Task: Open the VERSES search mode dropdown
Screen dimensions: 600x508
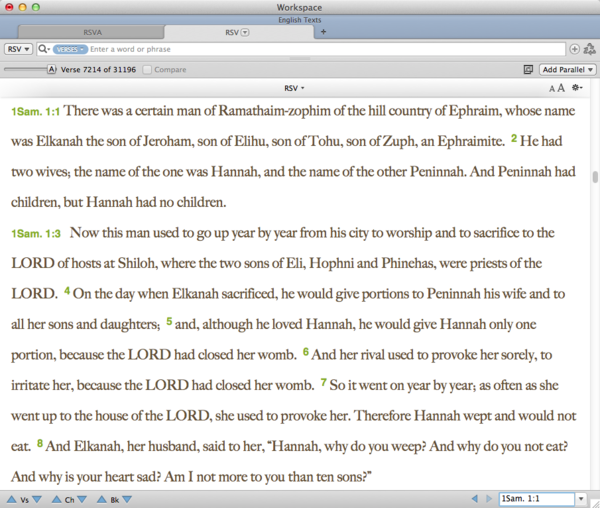Action: 70,49
